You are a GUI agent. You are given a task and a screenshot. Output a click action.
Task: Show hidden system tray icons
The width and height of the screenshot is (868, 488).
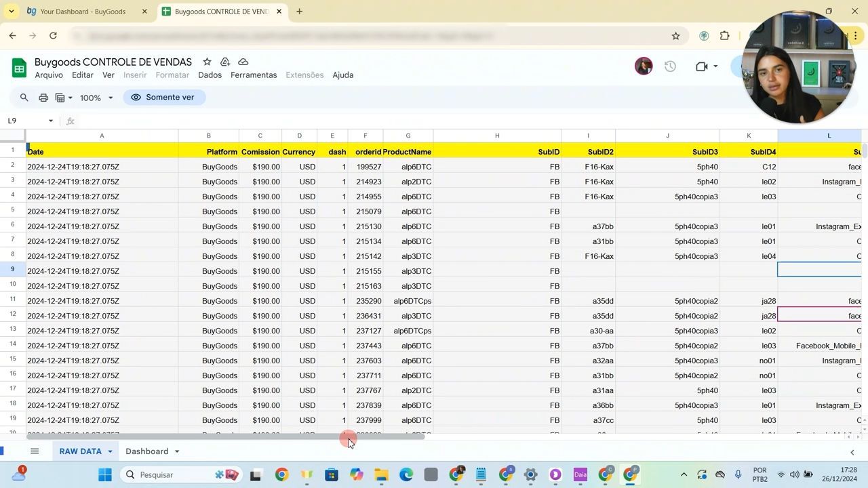(x=684, y=474)
